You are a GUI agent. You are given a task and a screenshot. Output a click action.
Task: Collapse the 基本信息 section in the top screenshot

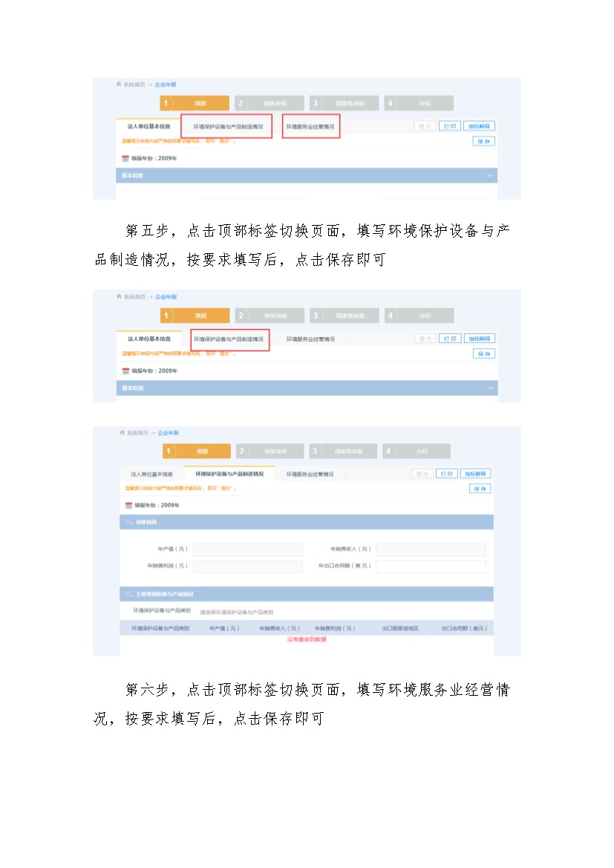click(x=489, y=176)
